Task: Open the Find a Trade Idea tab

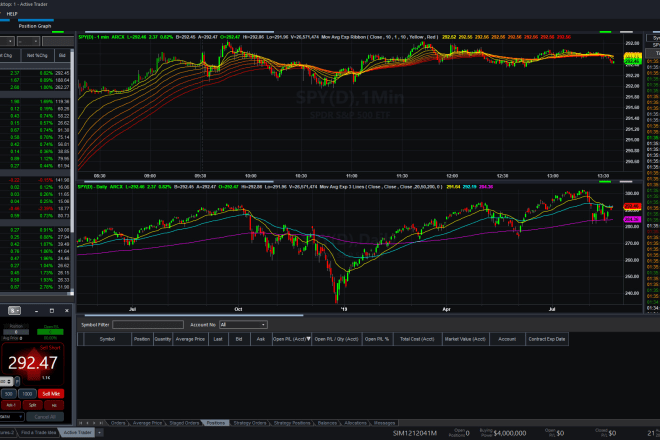Action: pos(38,432)
